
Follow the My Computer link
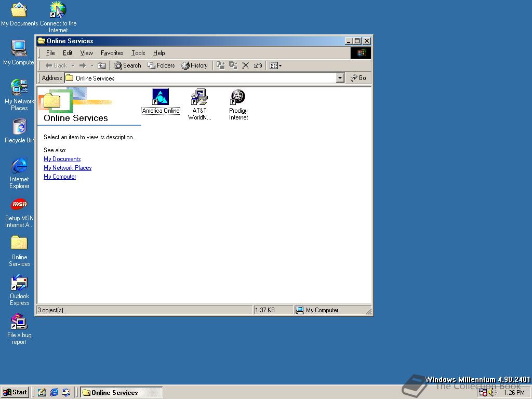[x=60, y=177]
